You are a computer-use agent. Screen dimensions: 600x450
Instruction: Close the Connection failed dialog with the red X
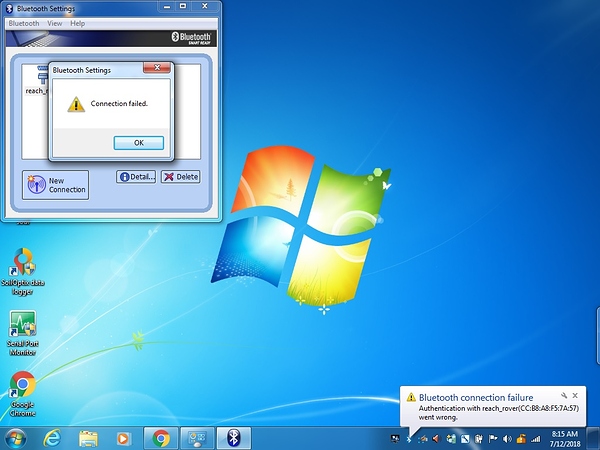157,67
